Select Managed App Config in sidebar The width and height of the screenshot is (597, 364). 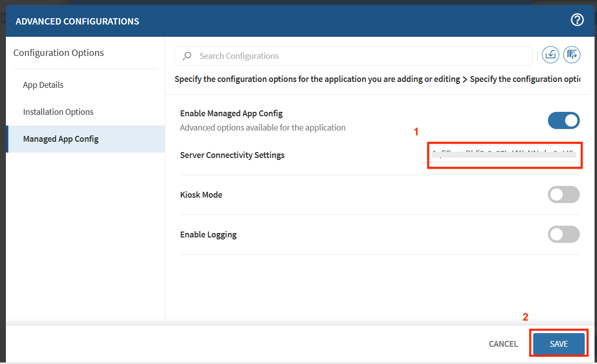coord(61,139)
